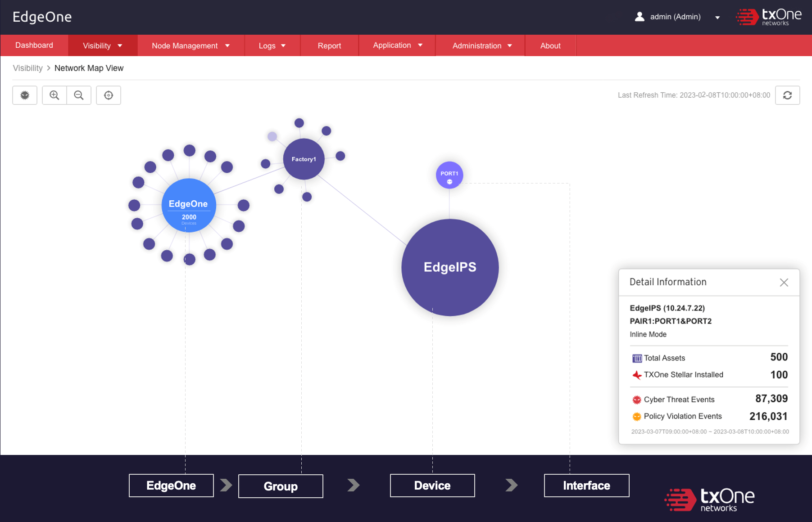Click the 2000 devices count in EdgeOne node
812x522 pixels.
pos(189,217)
